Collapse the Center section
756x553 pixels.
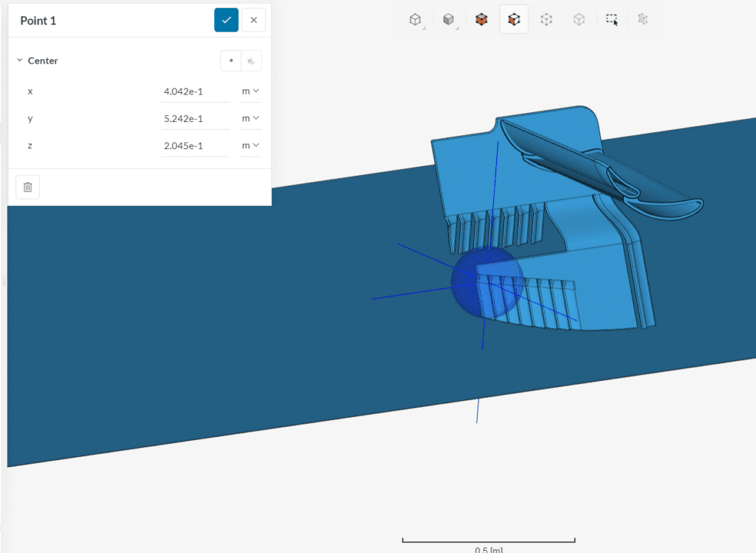point(19,61)
